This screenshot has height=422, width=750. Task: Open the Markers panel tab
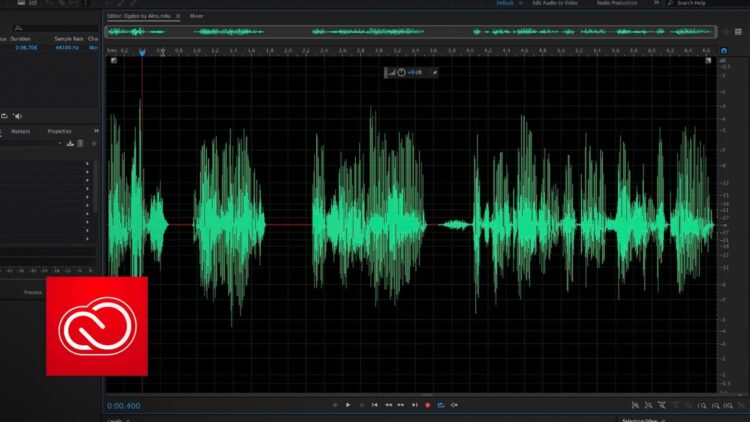(21, 131)
